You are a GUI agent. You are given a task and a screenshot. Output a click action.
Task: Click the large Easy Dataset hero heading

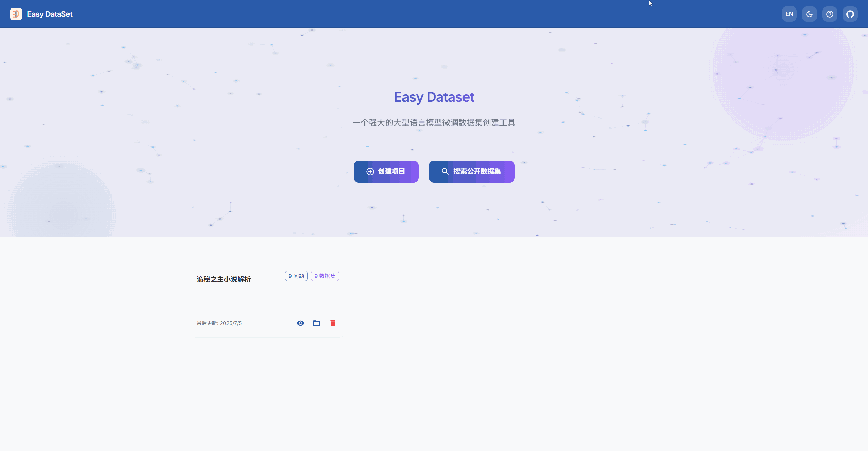434,97
